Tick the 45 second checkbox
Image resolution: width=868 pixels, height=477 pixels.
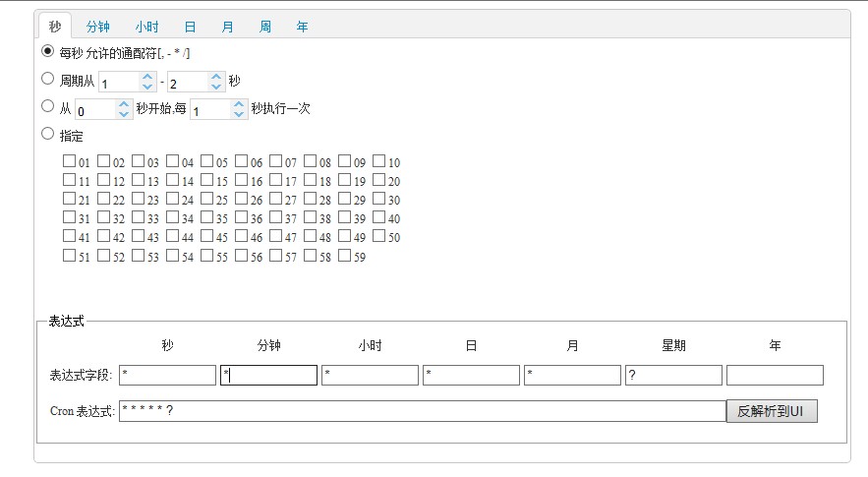[207, 236]
